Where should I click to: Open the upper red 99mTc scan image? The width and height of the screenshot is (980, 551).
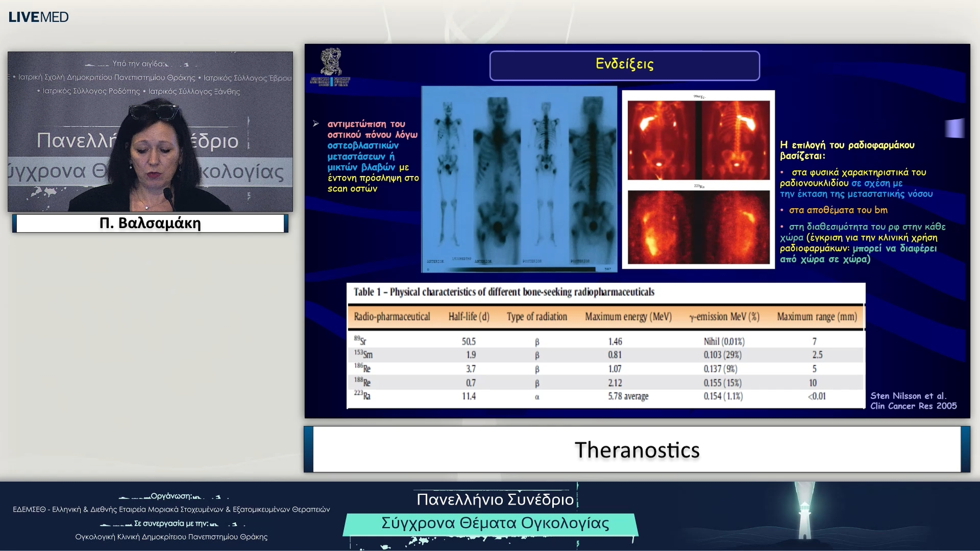698,139
